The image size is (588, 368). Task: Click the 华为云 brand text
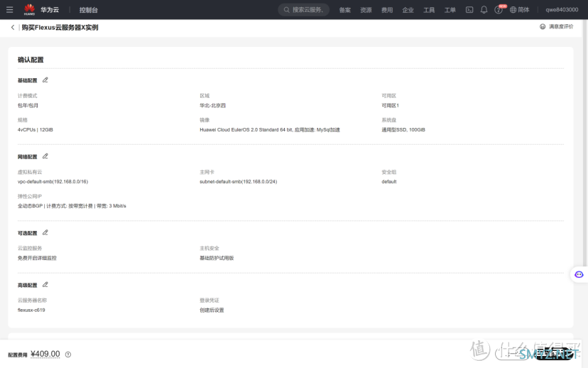tap(50, 10)
